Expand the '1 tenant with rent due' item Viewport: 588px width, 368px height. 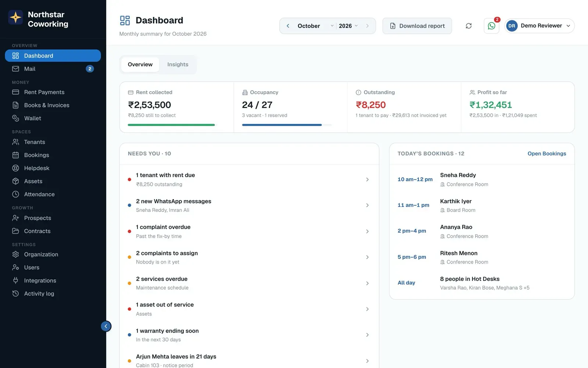pos(249,180)
